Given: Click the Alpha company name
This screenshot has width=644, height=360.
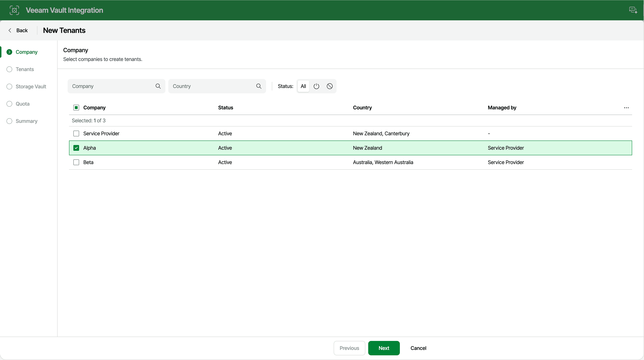Looking at the screenshot, I should pos(90,148).
